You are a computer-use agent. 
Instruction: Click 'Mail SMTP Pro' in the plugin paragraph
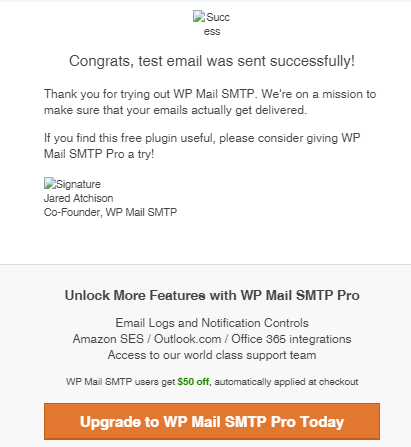[x=84, y=154]
